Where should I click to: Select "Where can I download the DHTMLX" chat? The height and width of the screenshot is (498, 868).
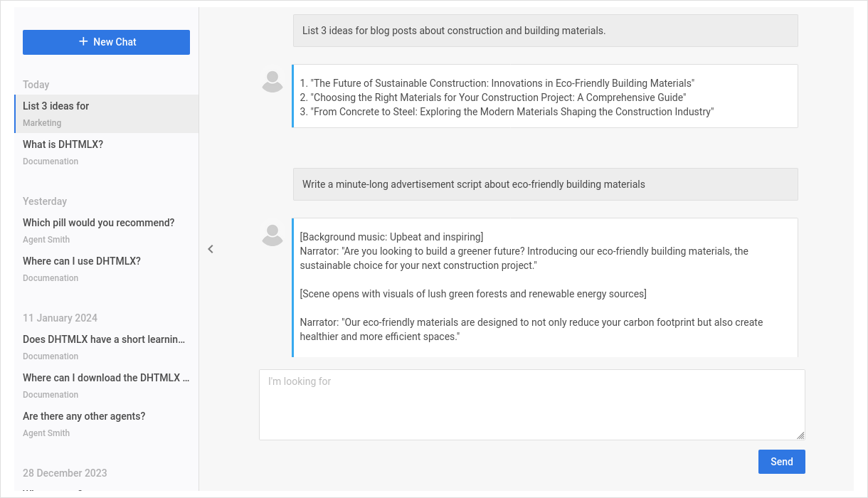tap(106, 378)
